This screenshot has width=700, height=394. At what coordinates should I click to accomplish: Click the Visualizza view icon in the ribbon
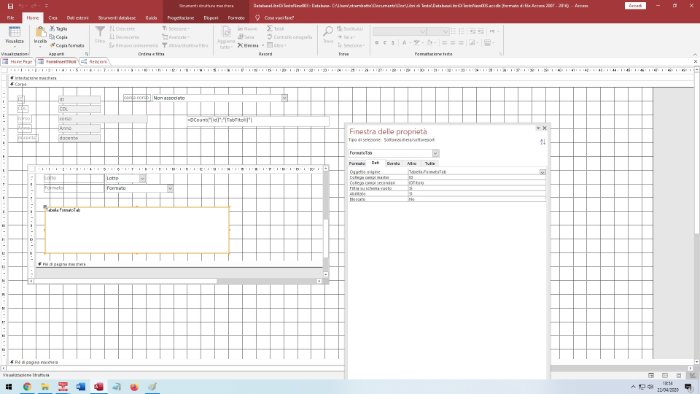[14, 32]
